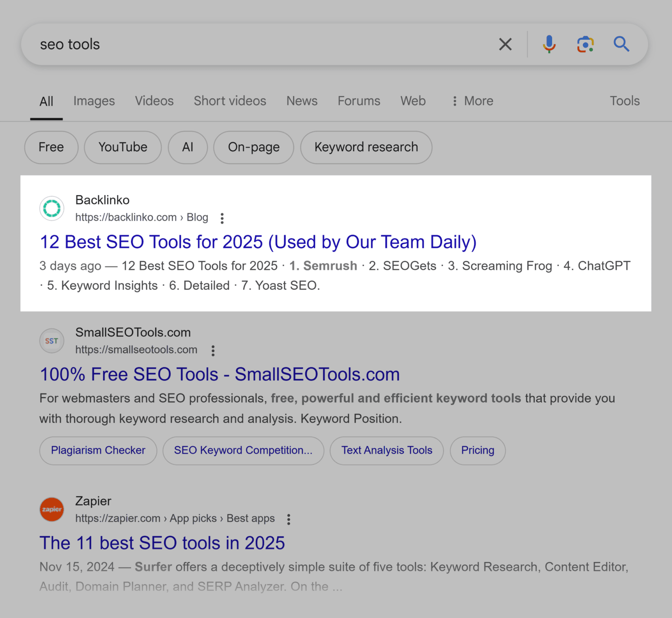Select the News tab
This screenshot has height=618, width=672.
coord(302,101)
